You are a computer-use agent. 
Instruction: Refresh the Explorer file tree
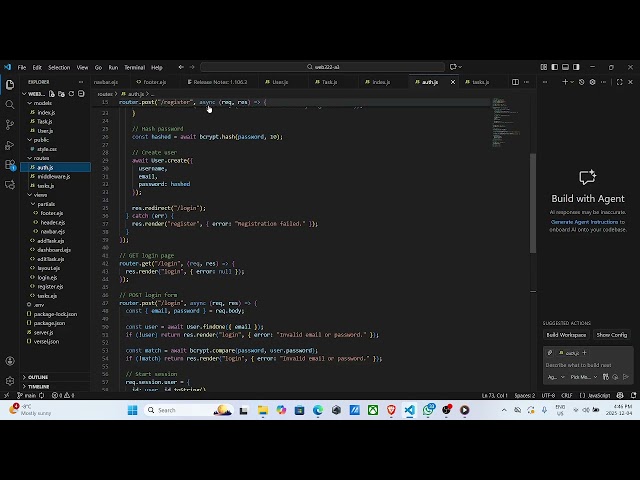pyautogui.click(x=71, y=94)
